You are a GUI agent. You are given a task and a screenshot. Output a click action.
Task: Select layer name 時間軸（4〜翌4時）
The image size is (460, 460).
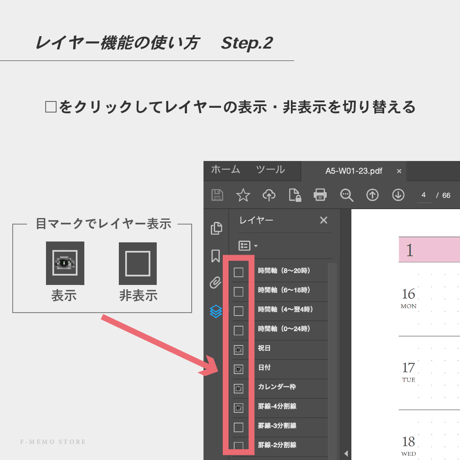pyautogui.click(x=285, y=309)
